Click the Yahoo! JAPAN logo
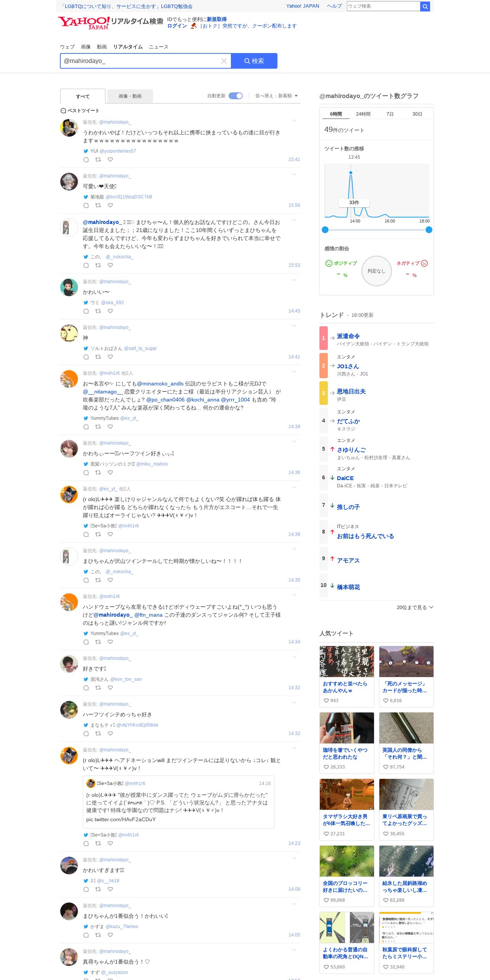The width and height of the screenshot is (490, 980). (x=84, y=23)
